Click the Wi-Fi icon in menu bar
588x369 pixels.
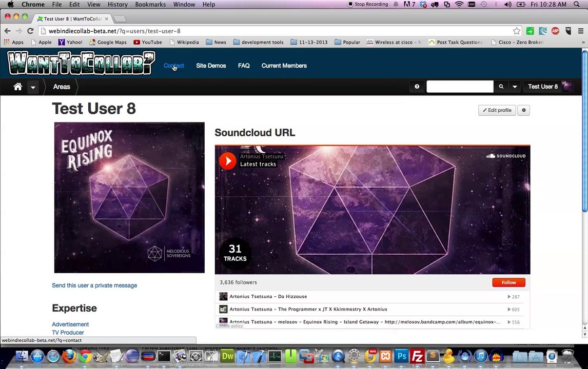(x=459, y=5)
